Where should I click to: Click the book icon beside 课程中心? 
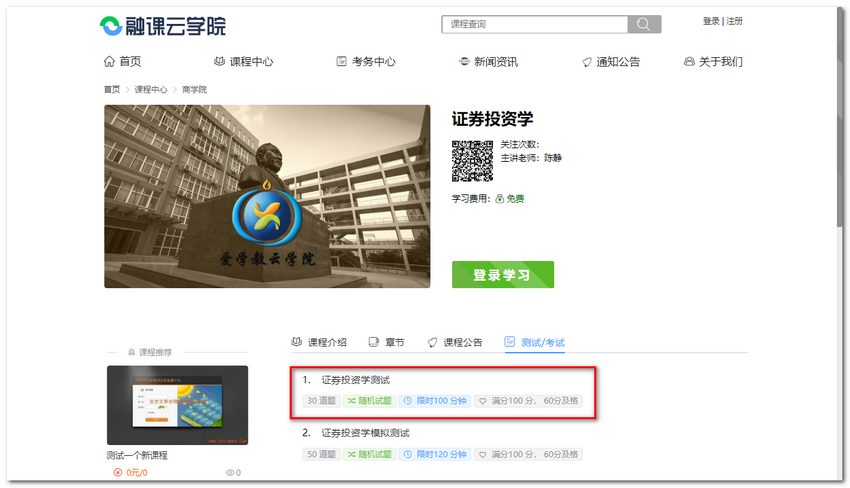tap(220, 62)
